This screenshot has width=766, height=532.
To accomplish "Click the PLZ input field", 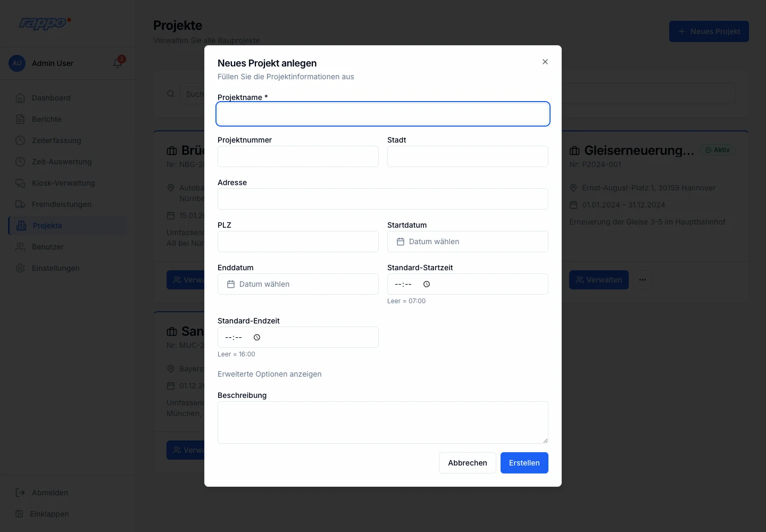I will [x=298, y=242].
